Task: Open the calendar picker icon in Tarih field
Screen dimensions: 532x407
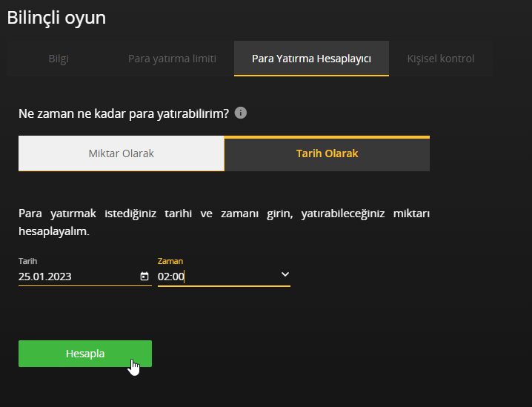Action: pyautogui.click(x=144, y=277)
